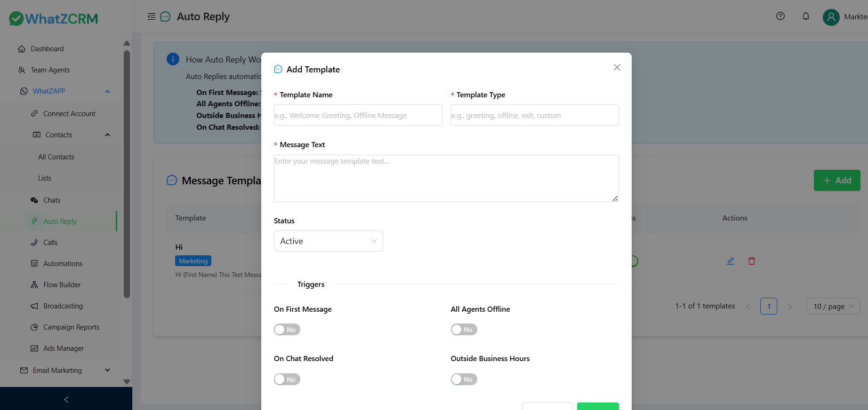Collapse sidebar using bottom arrow icon

66,399
